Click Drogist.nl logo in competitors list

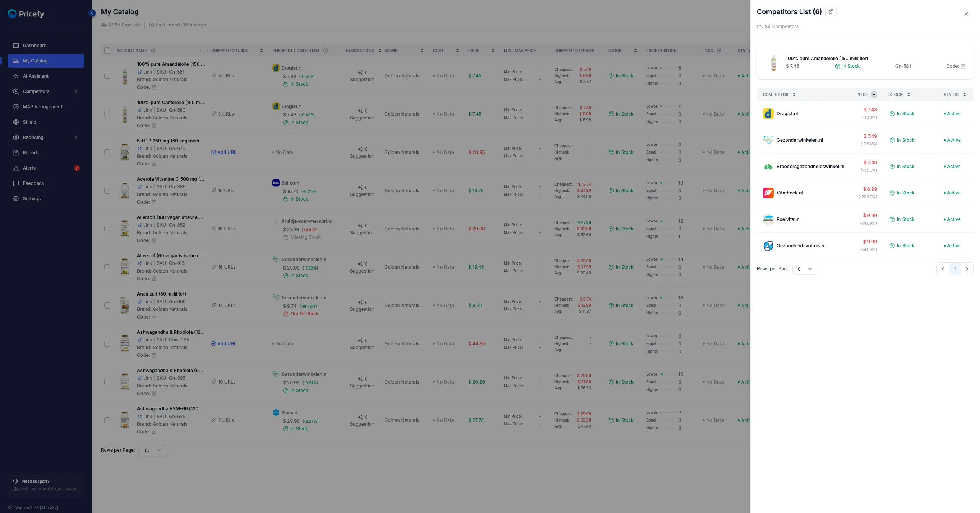click(768, 114)
